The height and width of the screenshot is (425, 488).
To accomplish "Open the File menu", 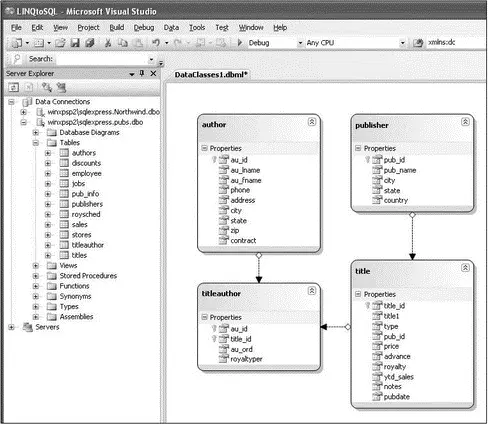I will coord(16,28).
